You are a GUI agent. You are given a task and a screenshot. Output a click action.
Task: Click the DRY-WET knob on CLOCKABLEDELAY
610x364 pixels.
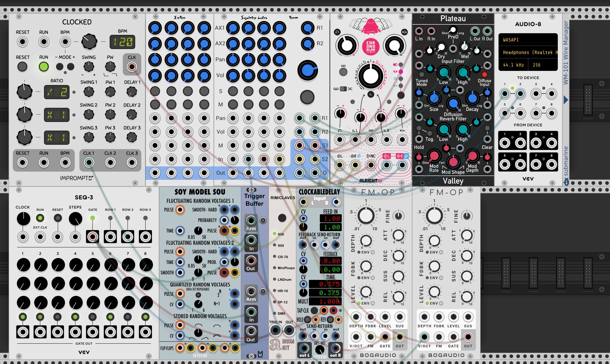click(320, 350)
